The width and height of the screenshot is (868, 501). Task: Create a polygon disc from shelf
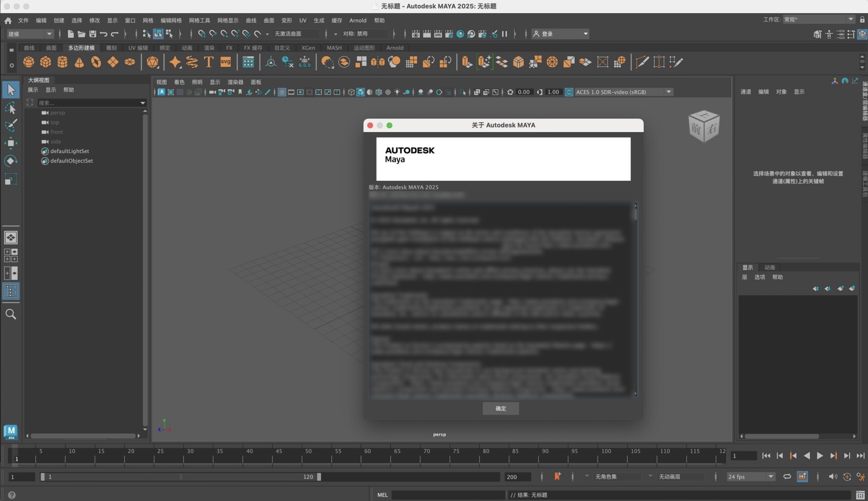point(130,62)
